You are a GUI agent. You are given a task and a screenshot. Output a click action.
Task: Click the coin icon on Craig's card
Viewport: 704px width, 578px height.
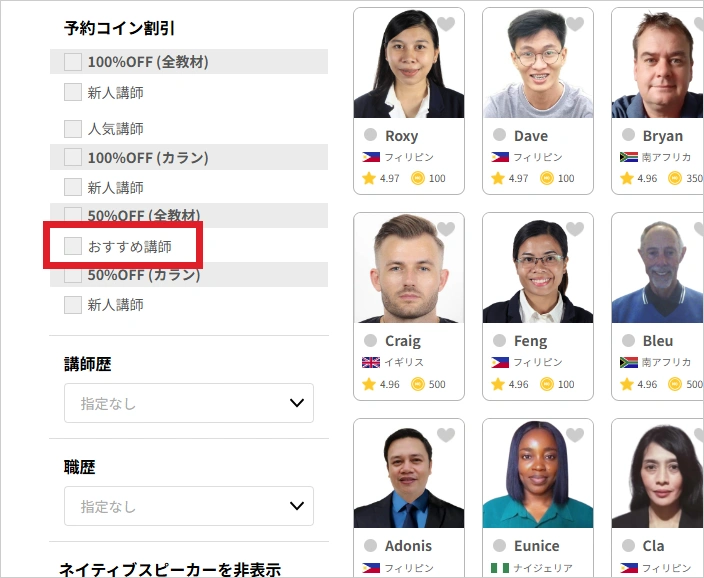pos(418,384)
